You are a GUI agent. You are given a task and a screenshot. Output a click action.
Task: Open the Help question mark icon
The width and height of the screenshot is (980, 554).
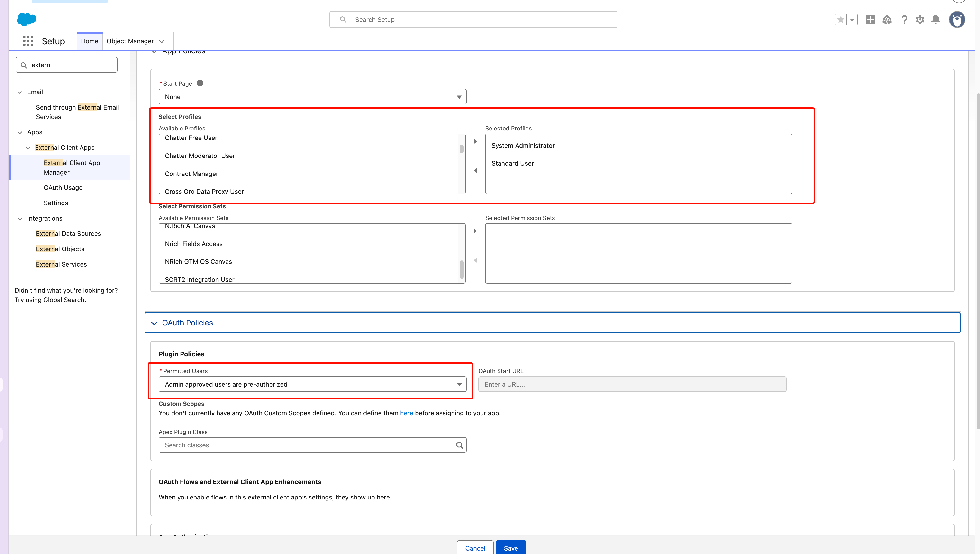point(904,19)
